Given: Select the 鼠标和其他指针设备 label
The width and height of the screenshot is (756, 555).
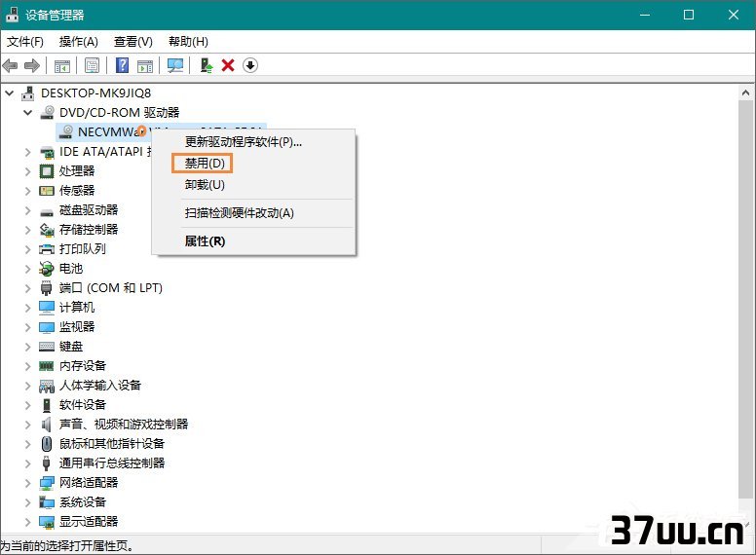Looking at the screenshot, I should 112,444.
